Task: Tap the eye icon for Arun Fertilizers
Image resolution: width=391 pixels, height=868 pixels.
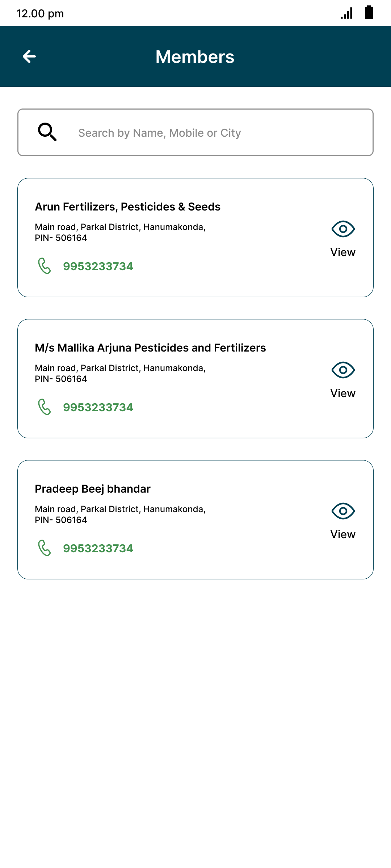Action: pyautogui.click(x=343, y=229)
